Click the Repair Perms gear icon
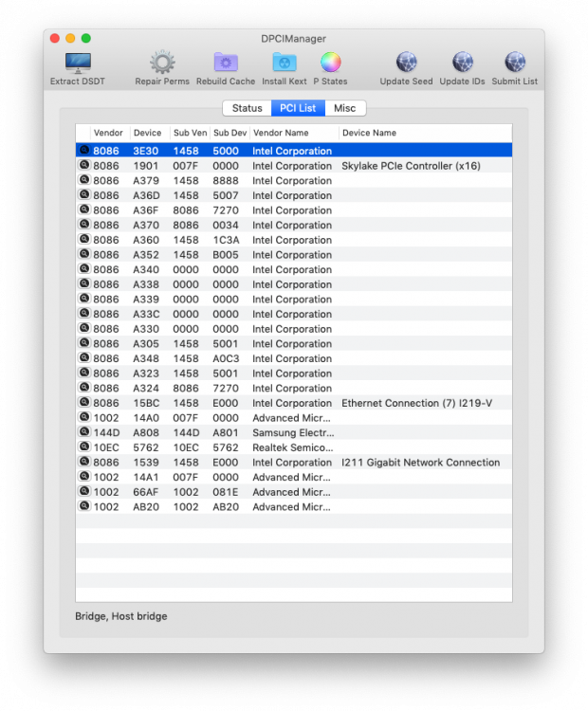Viewport: 588px width, 711px height. tap(162, 63)
